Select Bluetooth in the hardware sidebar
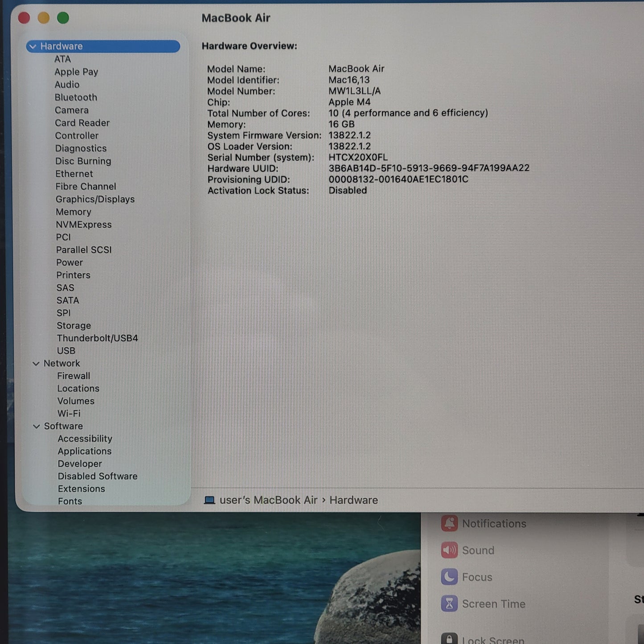Image resolution: width=644 pixels, height=644 pixels. (76, 97)
